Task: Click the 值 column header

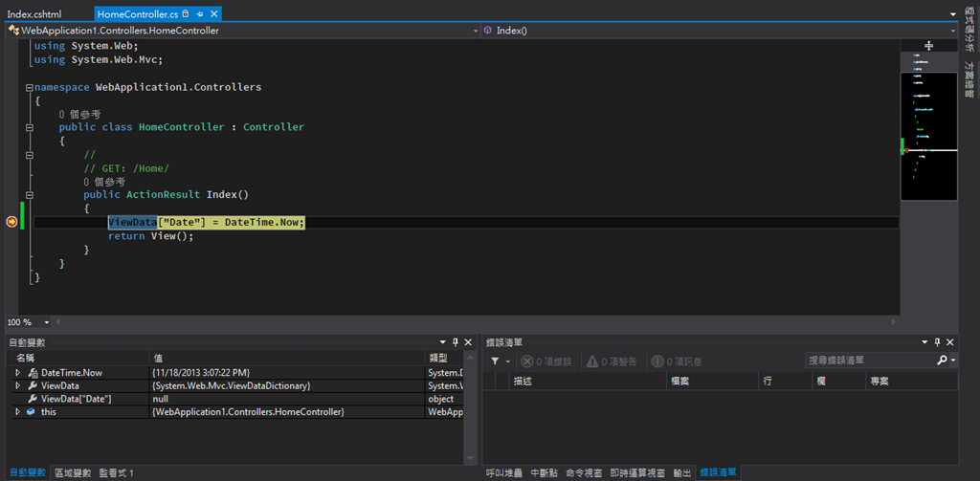Action: point(287,358)
